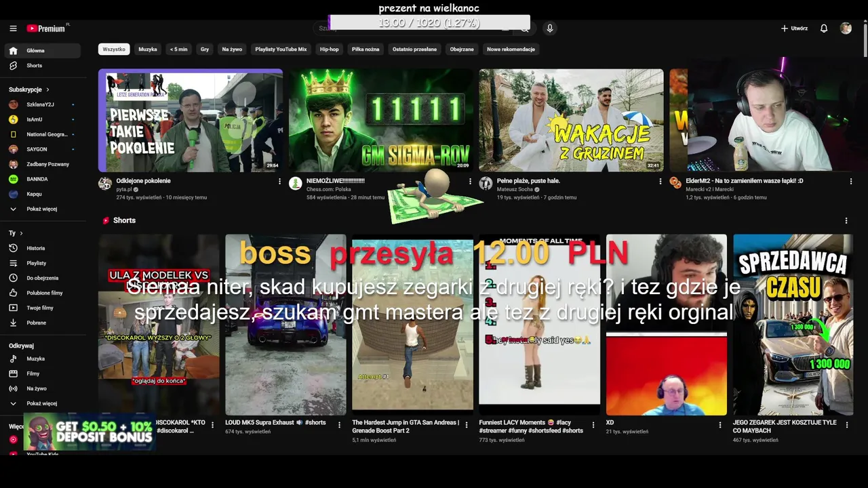Image resolution: width=868 pixels, height=488 pixels.
Task: Open the hamburger guide menu
Action: pos(13,28)
